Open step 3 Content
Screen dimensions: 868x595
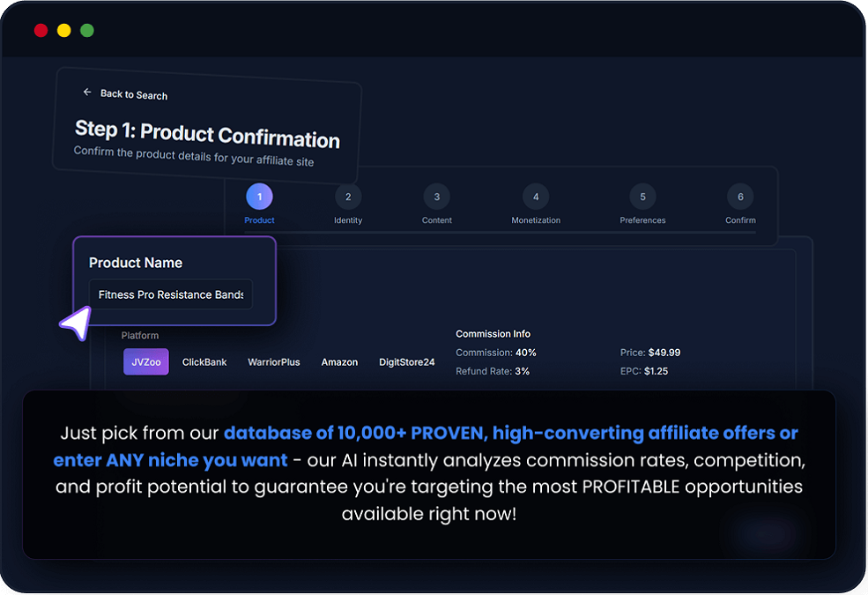click(436, 197)
